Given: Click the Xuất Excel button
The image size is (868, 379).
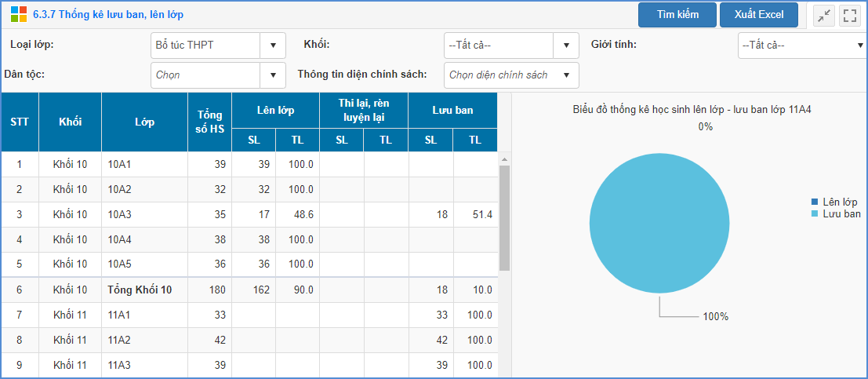Looking at the screenshot, I should [759, 15].
